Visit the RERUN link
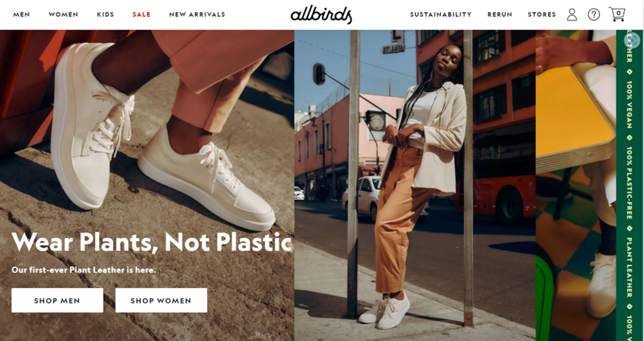Screen dimensions: 644x341 pos(500,14)
